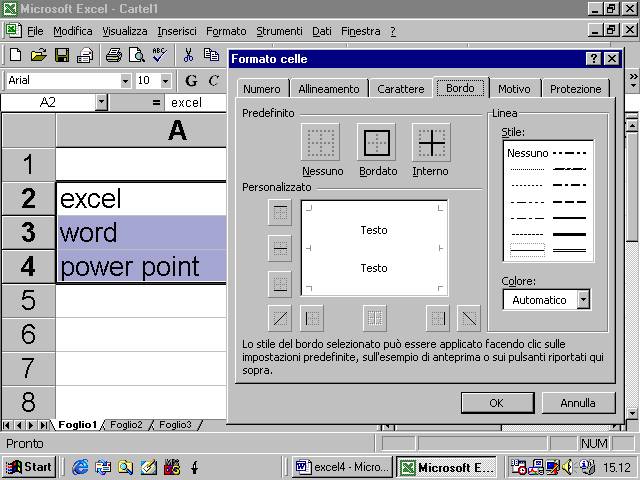Image resolution: width=640 pixels, height=480 pixels.
Task: Expand the font size 10 dropdown
Action: tap(165, 81)
